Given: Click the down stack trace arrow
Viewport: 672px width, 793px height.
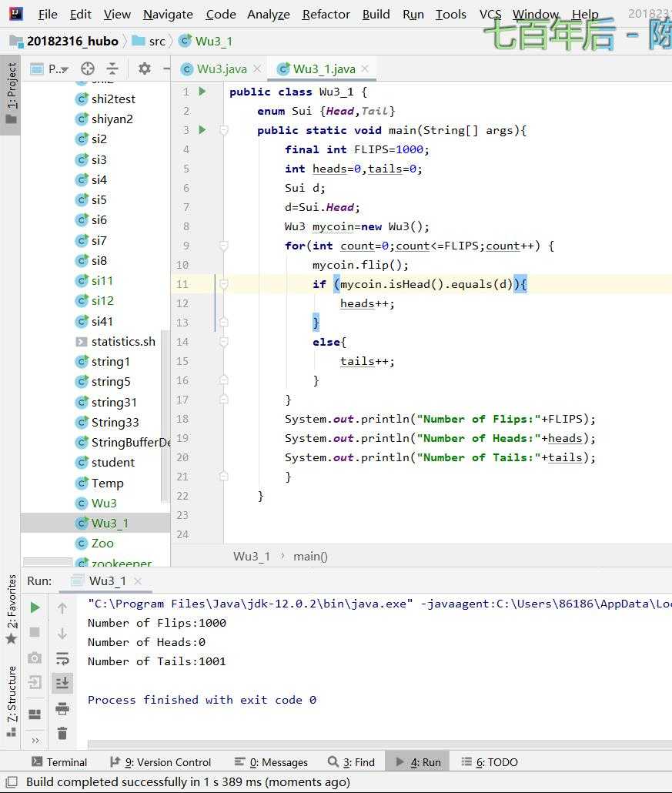Looking at the screenshot, I should (62, 633).
